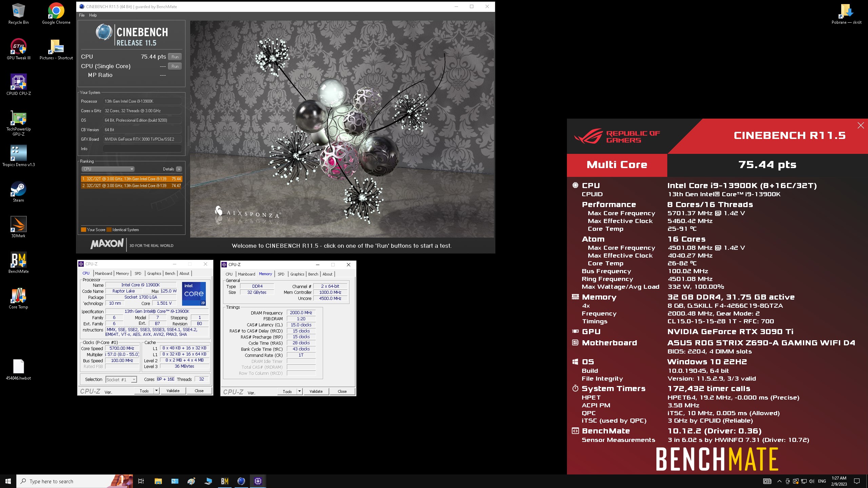Open Task View from the taskbar
This screenshot has width=868, height=488.
click(x=141, y=481)
